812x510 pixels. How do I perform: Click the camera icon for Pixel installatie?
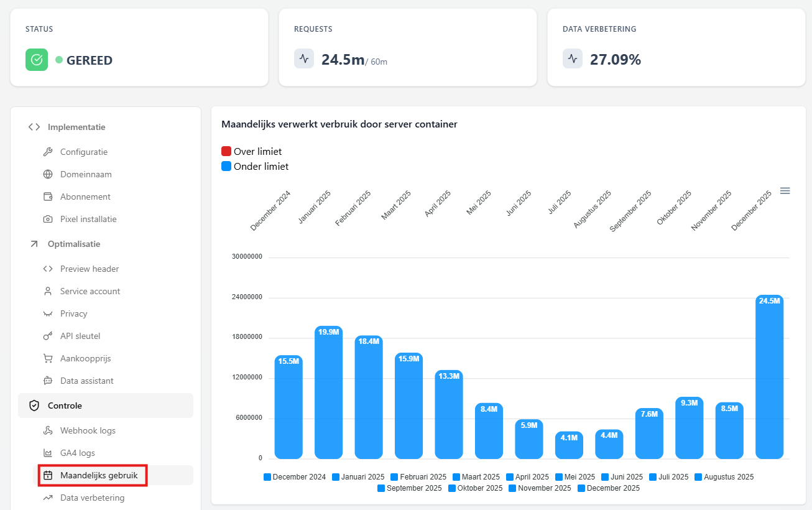tap(48, 219)
